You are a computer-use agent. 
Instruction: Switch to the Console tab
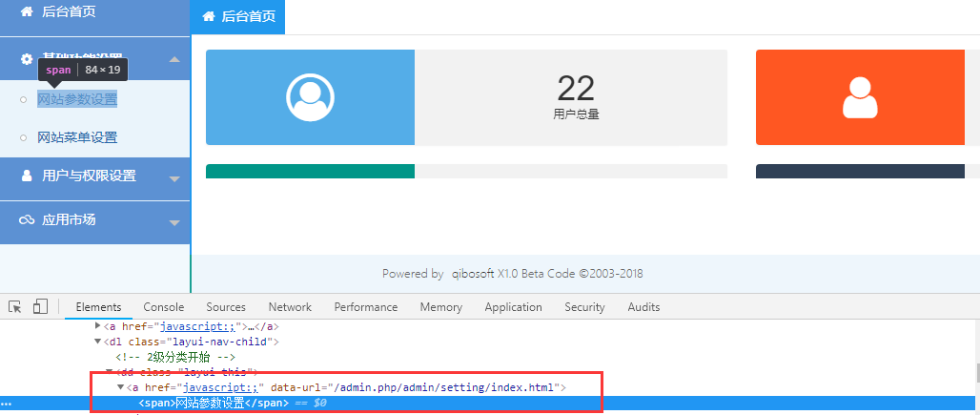pyautogui.click(x=164, y=307)
